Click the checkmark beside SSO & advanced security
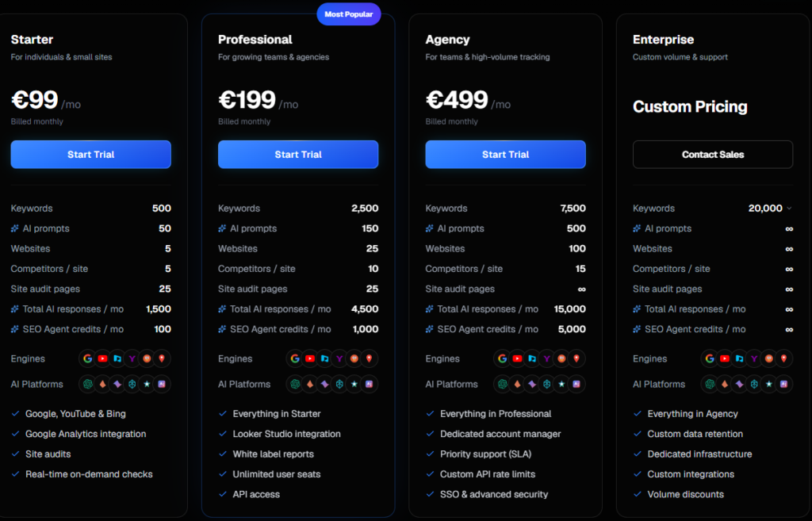The image size is (812, 521). pyautogui.click(x=430, y=494)
